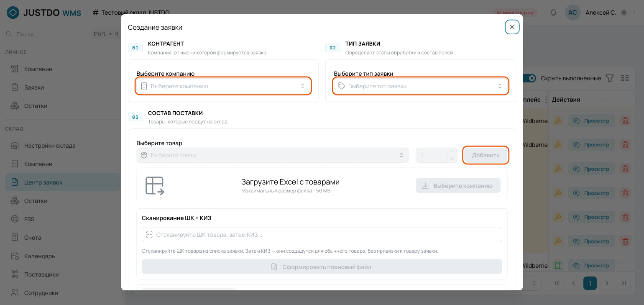Click Сформировать плановый файл button
The width and height of the screenshot is (644, 305).
point(322,267)
